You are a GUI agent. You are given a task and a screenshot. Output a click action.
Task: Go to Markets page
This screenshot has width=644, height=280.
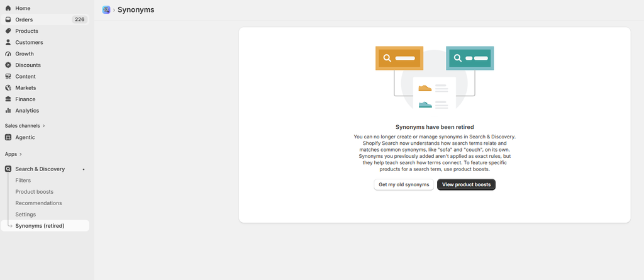[x=45, y=88]
